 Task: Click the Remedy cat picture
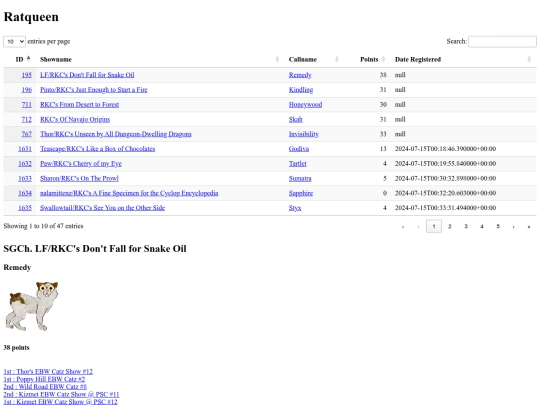32,306
